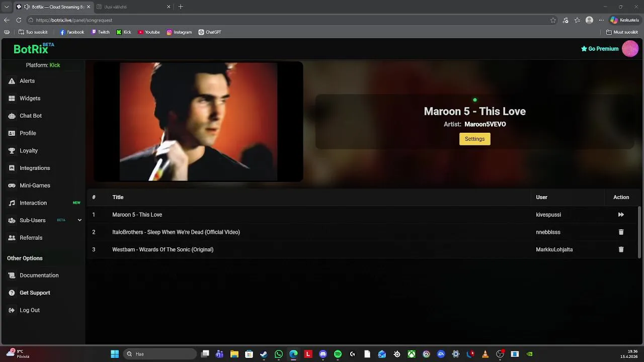The width and height of the screenshot is (644, 362).
Task: Open the Tuo suosikit bookmark folder
Action: [x=33, y=32]
